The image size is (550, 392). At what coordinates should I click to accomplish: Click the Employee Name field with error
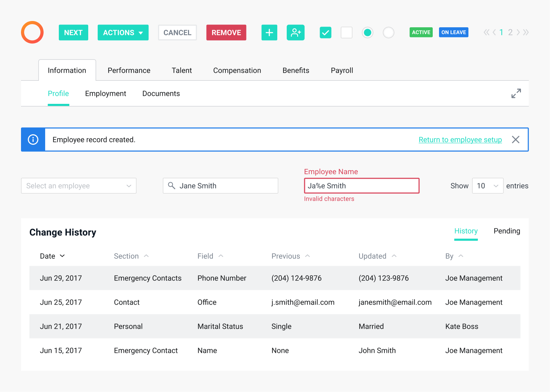coord(361,186)
